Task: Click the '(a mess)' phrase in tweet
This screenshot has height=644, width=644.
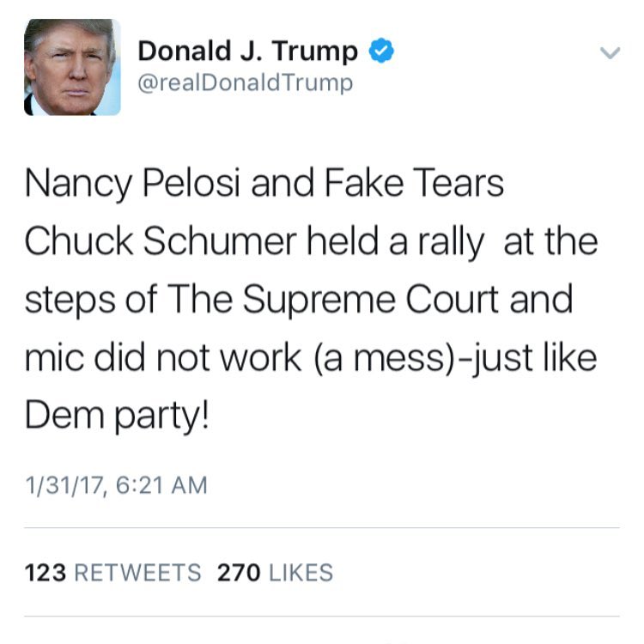Action: pos(385,358)
